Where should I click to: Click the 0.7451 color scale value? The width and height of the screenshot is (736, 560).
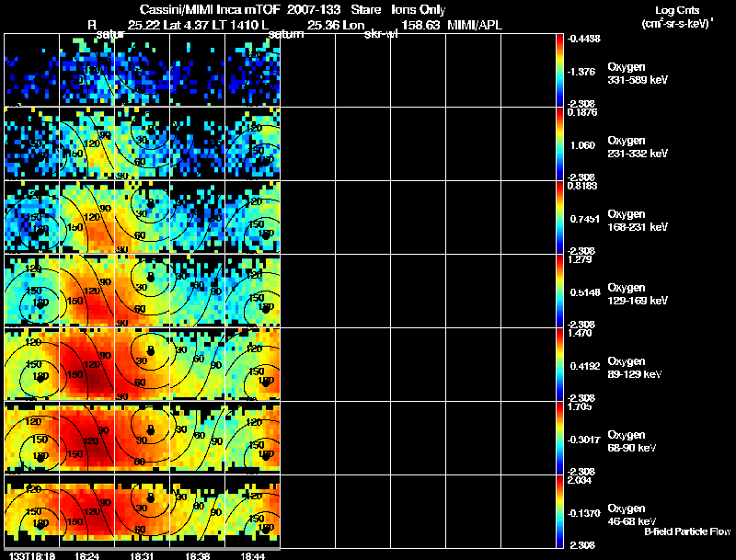(x=585, y=219)
